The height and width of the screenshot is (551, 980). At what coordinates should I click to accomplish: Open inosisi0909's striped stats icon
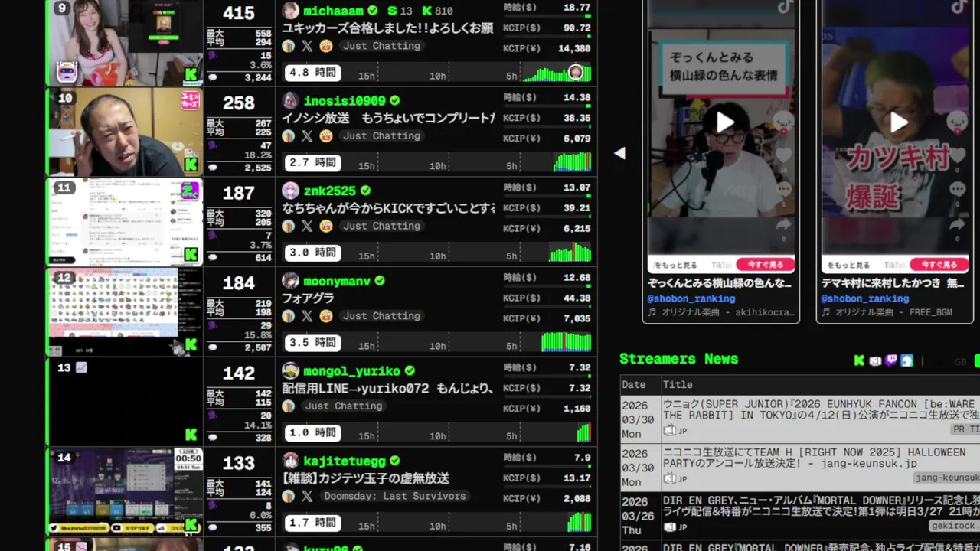pos(289,136)
